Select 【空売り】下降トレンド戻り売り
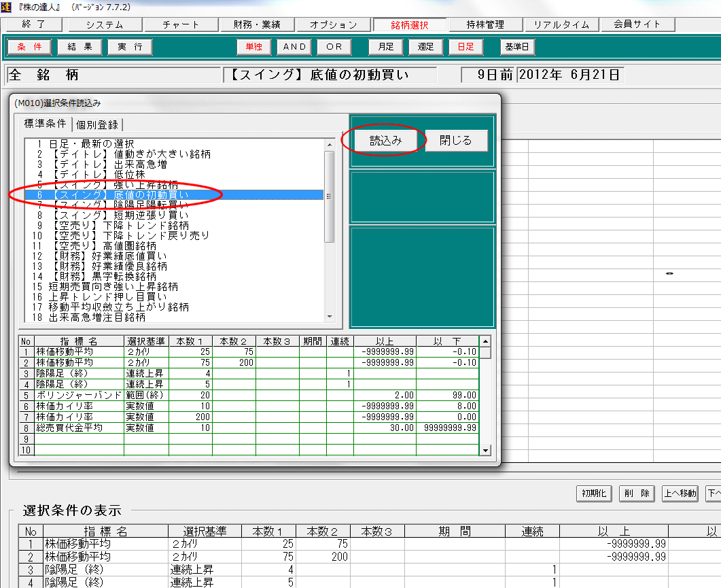 (174, 236)
